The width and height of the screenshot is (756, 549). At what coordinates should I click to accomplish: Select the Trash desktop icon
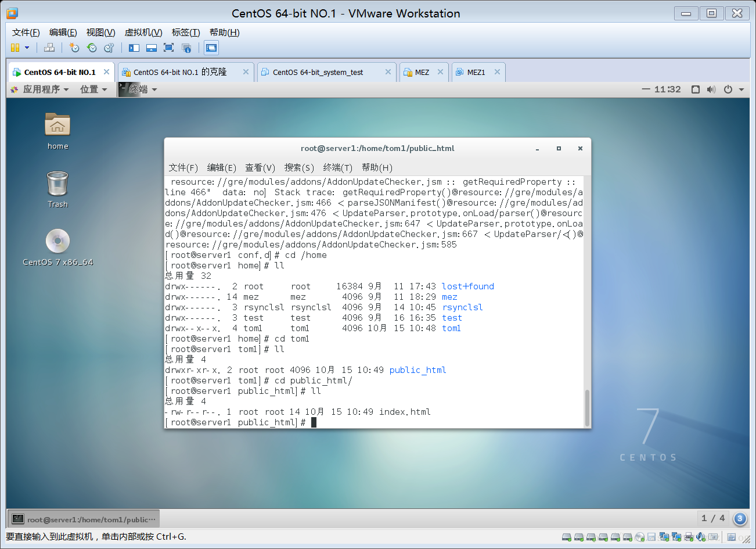(57, 189)
